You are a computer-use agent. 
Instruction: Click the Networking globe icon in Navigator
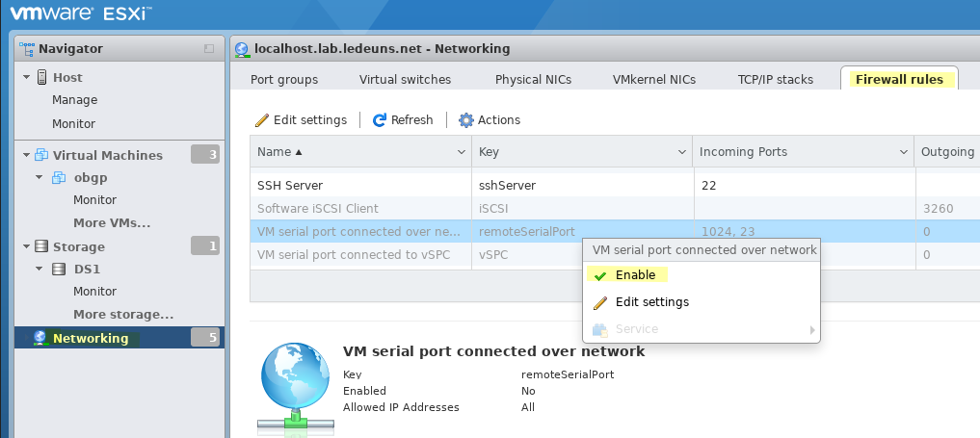click(40, 338)
